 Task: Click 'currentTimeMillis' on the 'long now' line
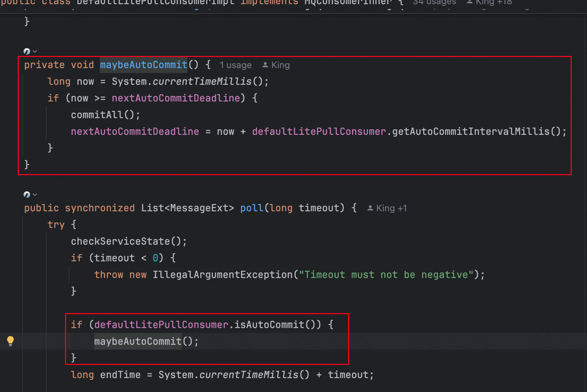202,82
